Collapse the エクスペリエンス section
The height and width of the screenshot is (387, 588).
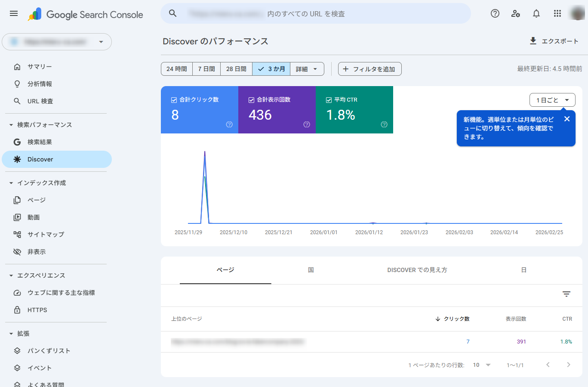click(x=11, y=276)
